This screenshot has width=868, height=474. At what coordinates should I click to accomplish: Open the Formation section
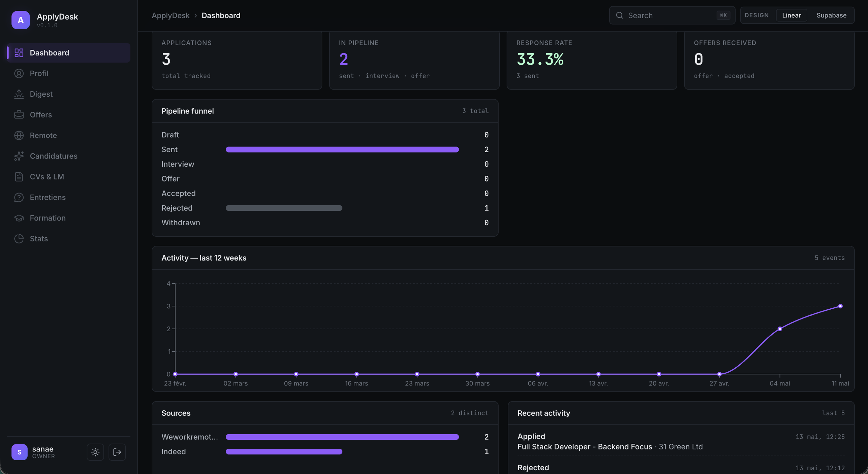click(x=69, y=218)
